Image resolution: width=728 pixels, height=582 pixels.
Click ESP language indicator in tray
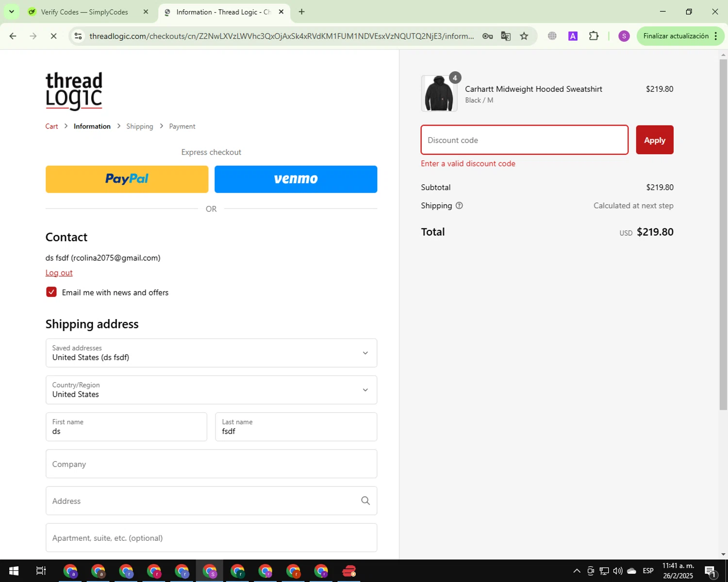pyautogui.click(x=648, y=571)
